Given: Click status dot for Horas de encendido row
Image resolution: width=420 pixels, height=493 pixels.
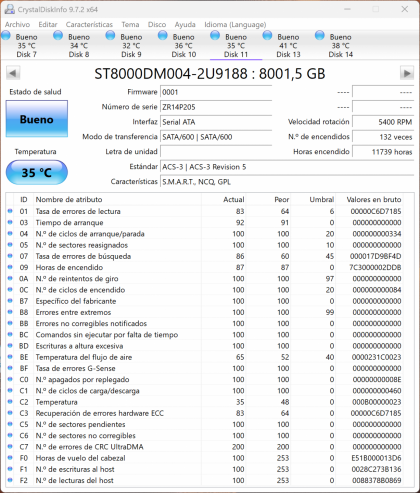Looking at the screenshot, I should [10, 267].
